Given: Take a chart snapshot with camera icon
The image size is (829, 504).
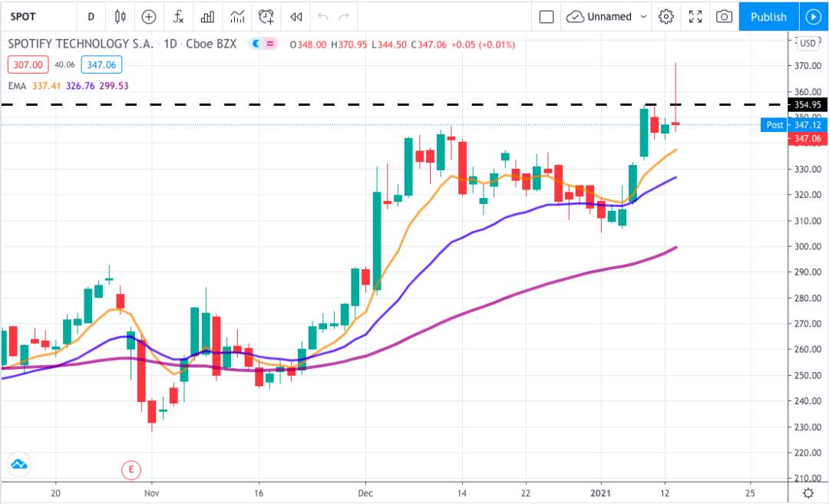Looking at the screenshot, I should 725,16.
